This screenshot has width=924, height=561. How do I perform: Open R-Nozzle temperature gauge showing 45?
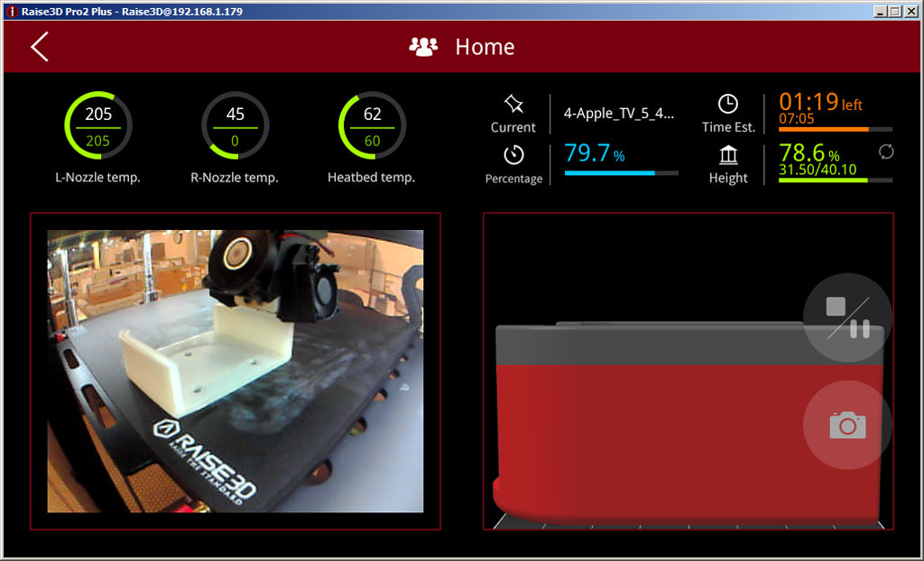tap(235, 125)
